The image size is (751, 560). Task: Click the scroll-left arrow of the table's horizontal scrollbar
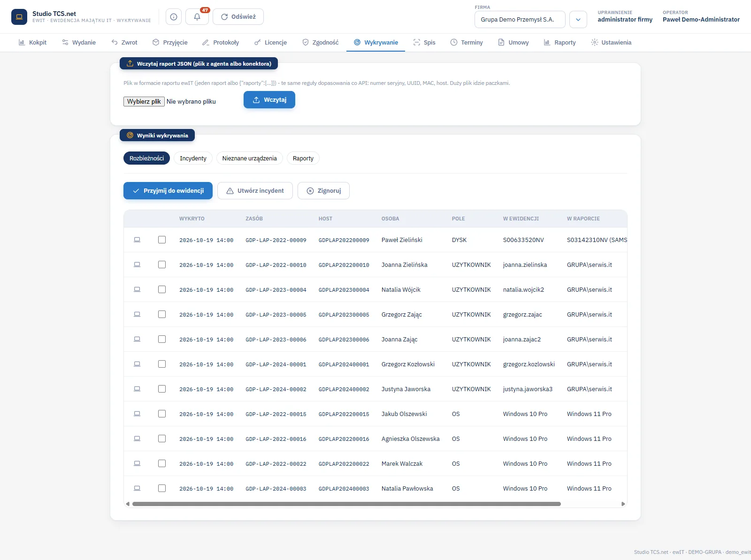(x=128, y=504)
